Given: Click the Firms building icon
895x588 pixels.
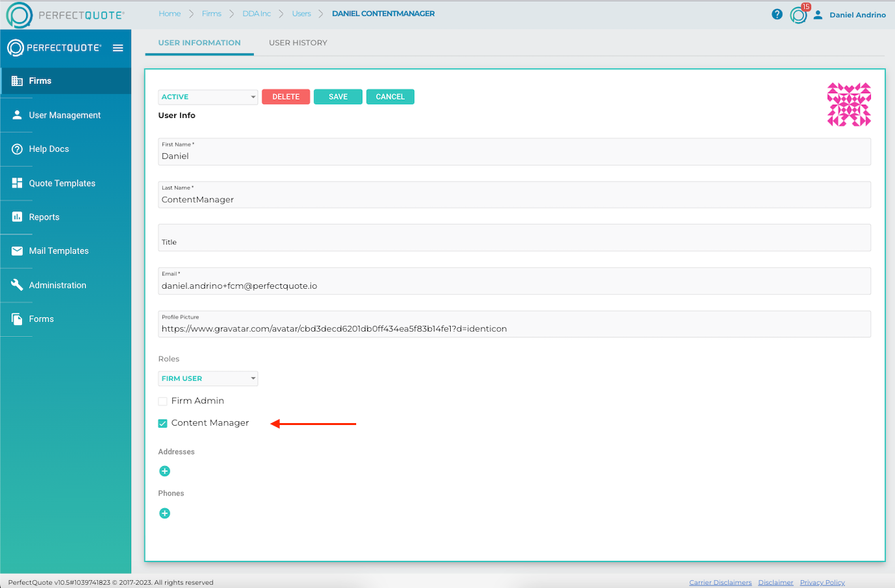Looking at the screenshot, I should [x=17, y=81].
